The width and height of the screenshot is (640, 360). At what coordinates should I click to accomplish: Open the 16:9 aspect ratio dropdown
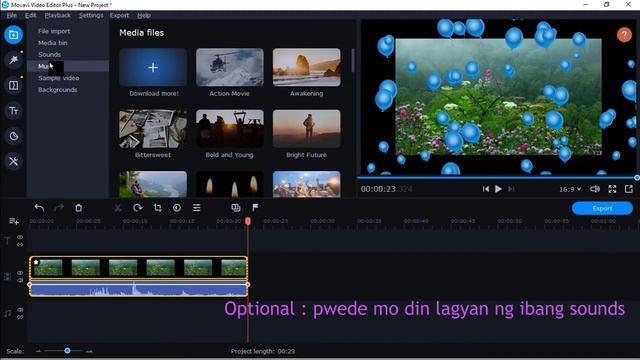click(x=570, y=189)
